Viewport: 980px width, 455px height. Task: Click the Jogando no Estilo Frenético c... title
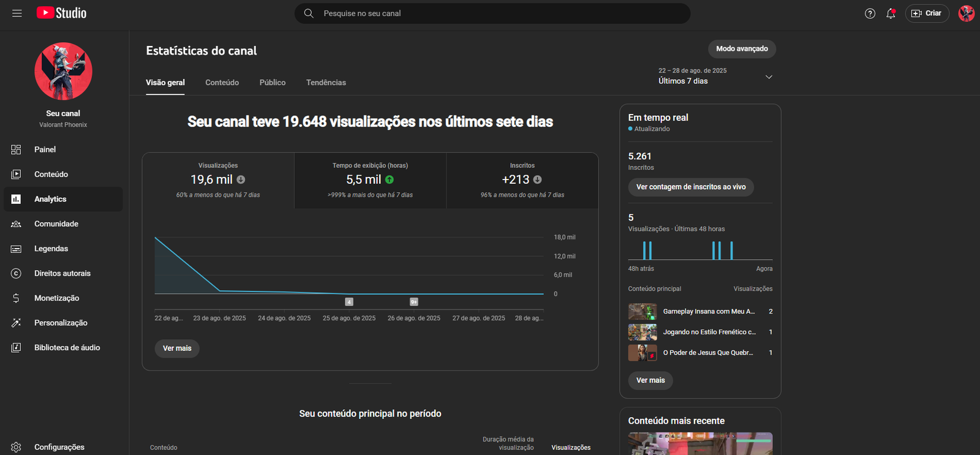(709, 332)
